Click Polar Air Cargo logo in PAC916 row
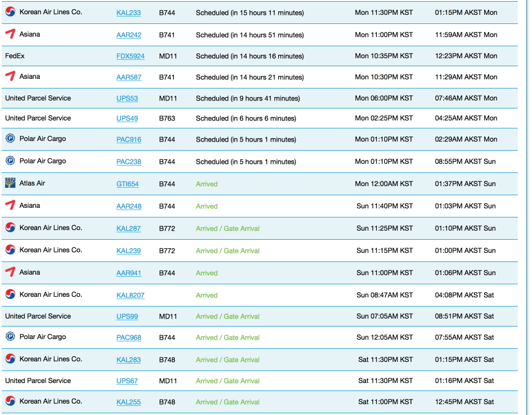The image size is (532, 415). coord(10,139)
